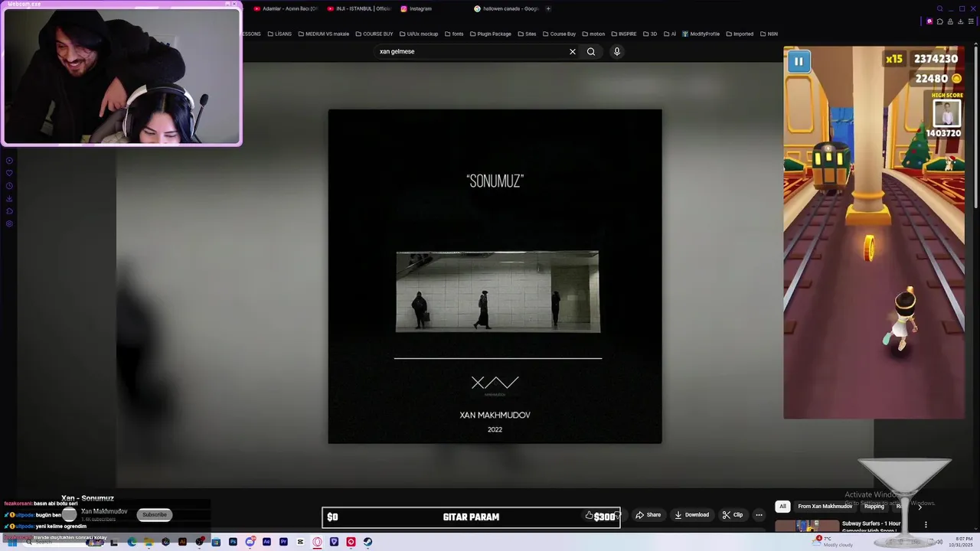The width and height of the screenshot is (980, 551).
Task: Open the Xan Makhmudov channel name link
Action: (104, 511)
